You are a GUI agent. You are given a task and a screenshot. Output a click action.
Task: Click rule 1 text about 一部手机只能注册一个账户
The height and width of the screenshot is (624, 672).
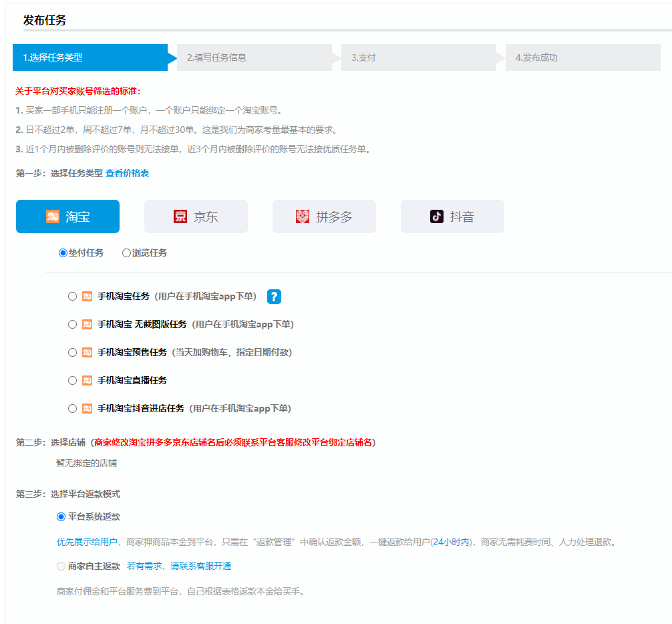tap(150, 111)
